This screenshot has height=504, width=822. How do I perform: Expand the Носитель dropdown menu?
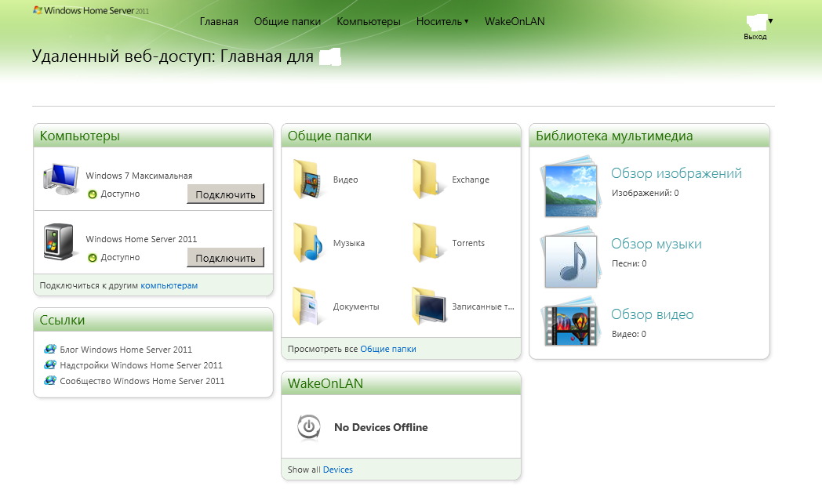pos(442,21)
